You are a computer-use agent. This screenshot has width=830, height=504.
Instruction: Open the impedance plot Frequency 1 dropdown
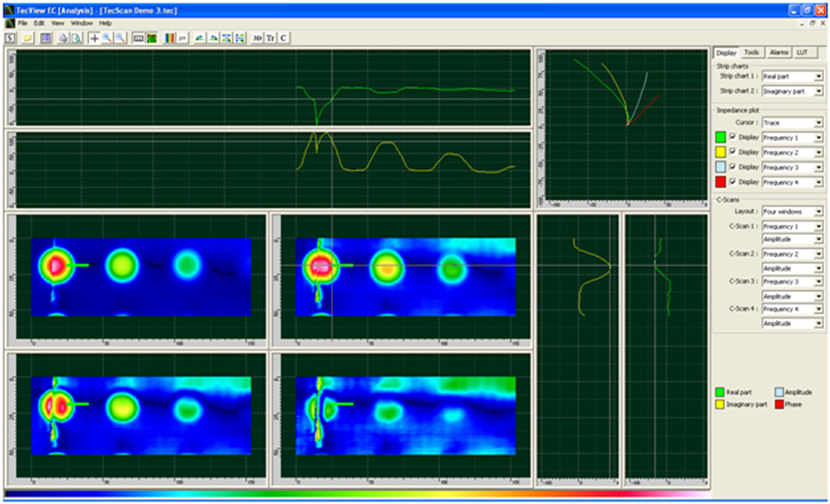tap(793, 138)
